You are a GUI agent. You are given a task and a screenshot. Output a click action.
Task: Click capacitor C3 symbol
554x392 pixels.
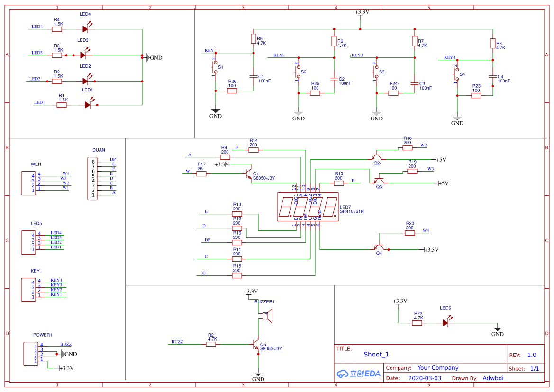pos(415,84)
